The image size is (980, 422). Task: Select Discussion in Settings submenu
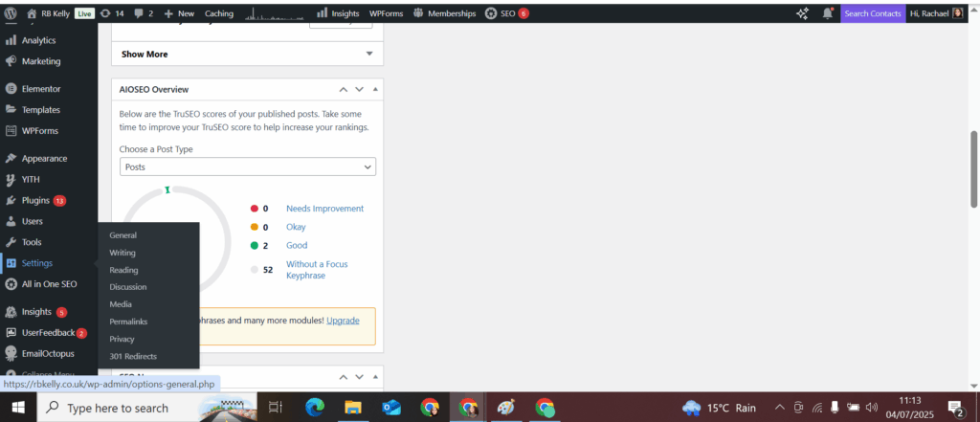click(x=127, y=287)
